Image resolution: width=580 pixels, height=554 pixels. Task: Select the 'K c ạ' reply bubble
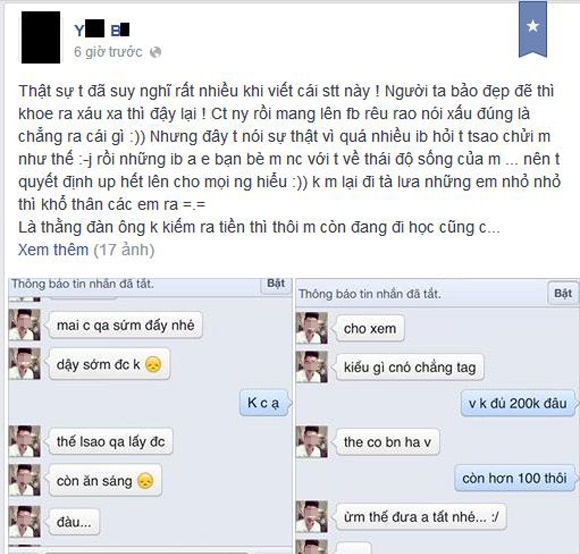pyautogui.click(x=264, y=403)
